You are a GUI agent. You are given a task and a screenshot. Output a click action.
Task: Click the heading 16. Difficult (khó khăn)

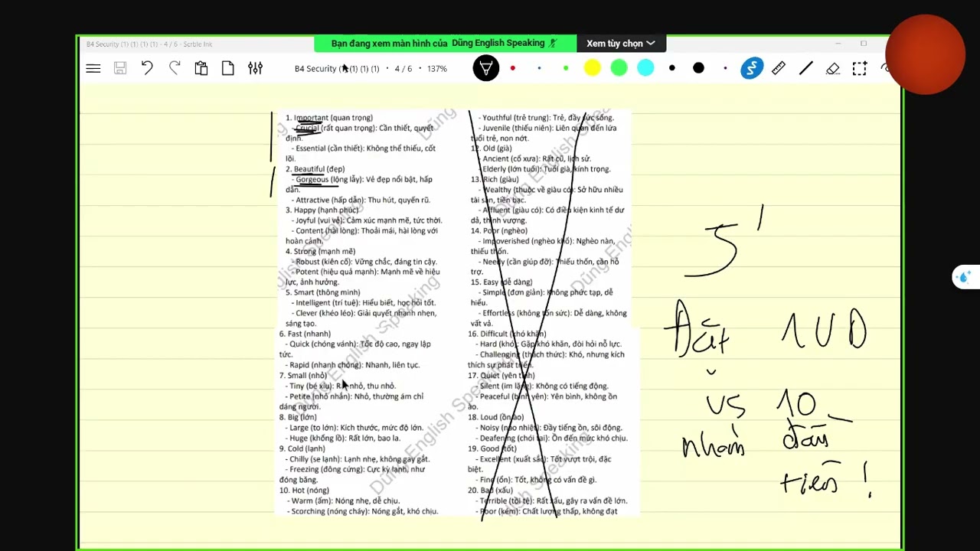tap(508, 334)
